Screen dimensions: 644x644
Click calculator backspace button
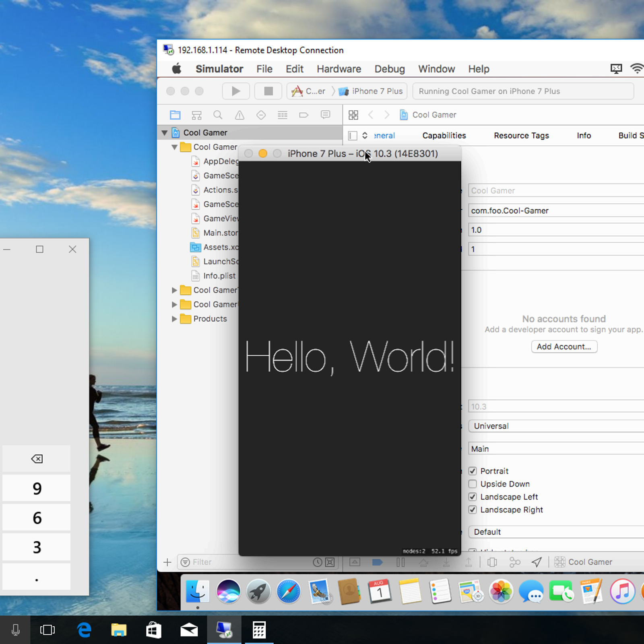click(37, 459)
